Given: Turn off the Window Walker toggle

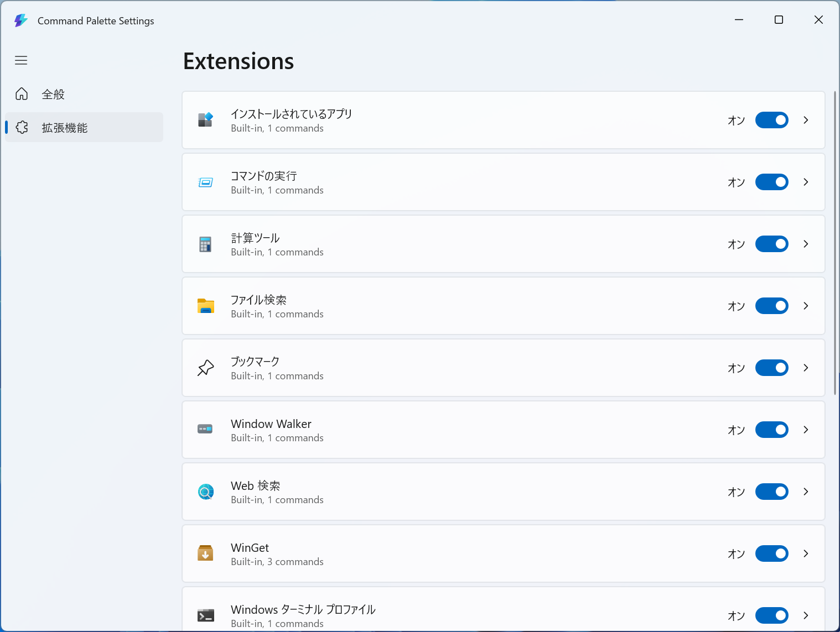Looking at the screenshot, I should [771, 430].
